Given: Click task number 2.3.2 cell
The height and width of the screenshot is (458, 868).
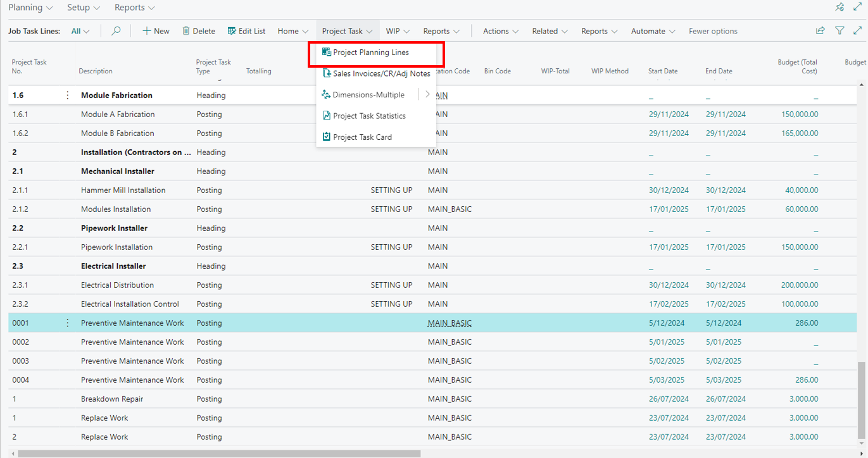Looking at the screenshot, I should point(21,304).
